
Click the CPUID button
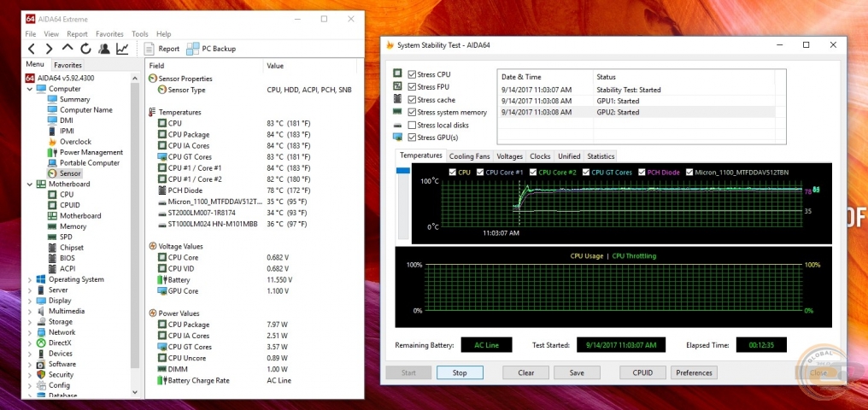(x=642, y=373)
